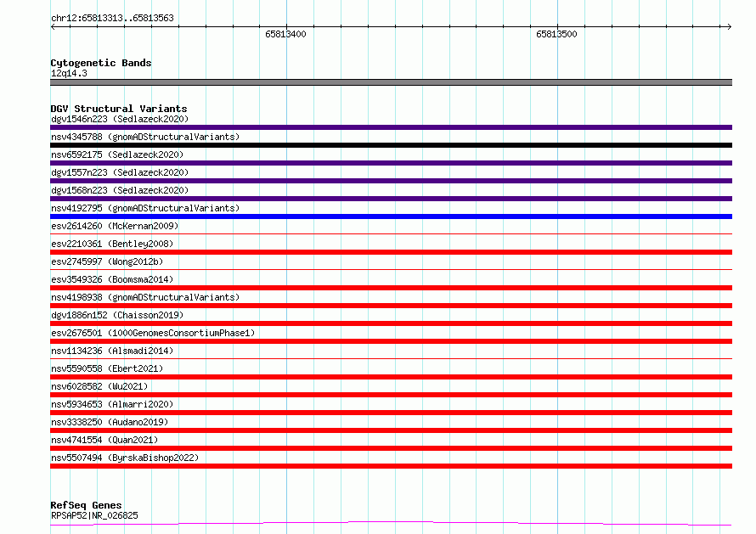Open nsv4345788 (gnomADStructuralVariants) entry

point(145,137)
